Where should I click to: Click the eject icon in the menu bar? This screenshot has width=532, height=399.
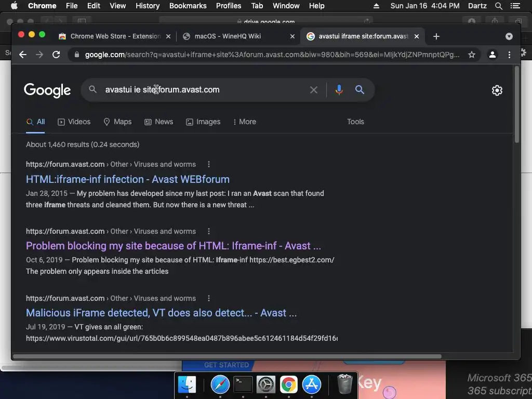point(376,6)
